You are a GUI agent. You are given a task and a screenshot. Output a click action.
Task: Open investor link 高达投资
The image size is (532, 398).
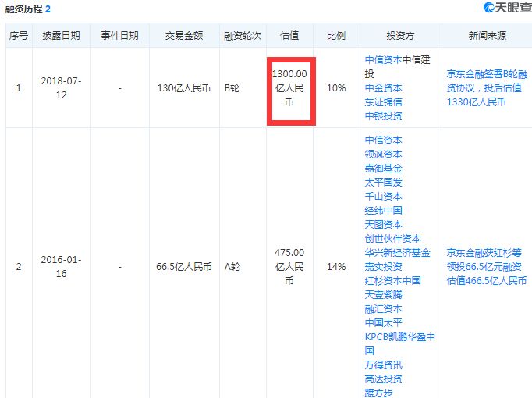tap(383, 379)
